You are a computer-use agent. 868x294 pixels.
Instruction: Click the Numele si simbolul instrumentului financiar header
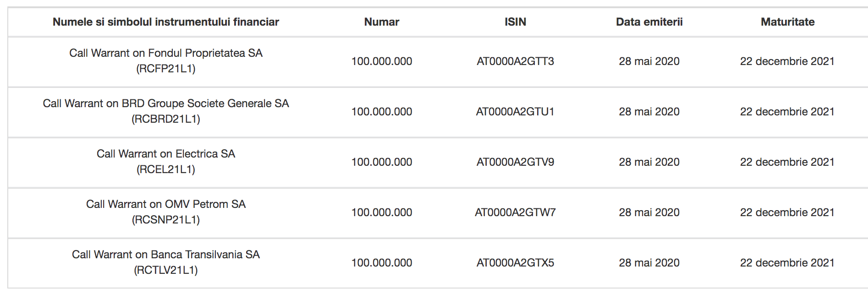(x=166, y=22)
